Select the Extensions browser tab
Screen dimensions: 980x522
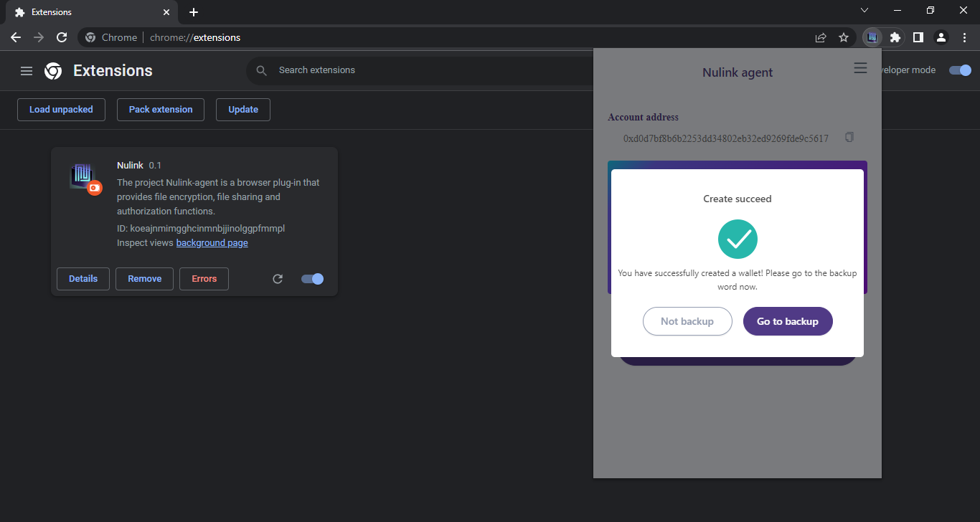coord(86,12)
